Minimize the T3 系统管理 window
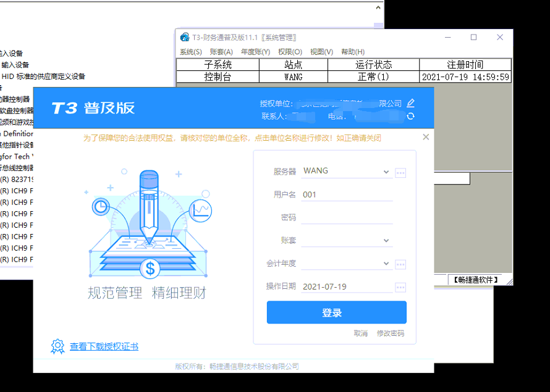This screenshot has width=550, height=392. 448,37
